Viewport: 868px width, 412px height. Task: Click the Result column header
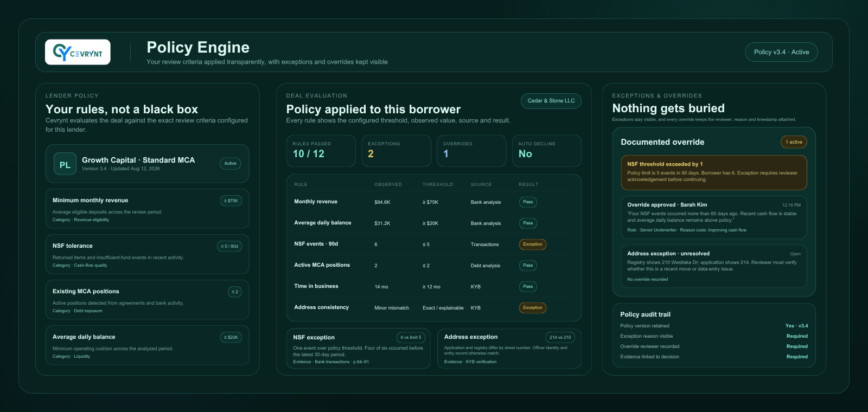528,184
